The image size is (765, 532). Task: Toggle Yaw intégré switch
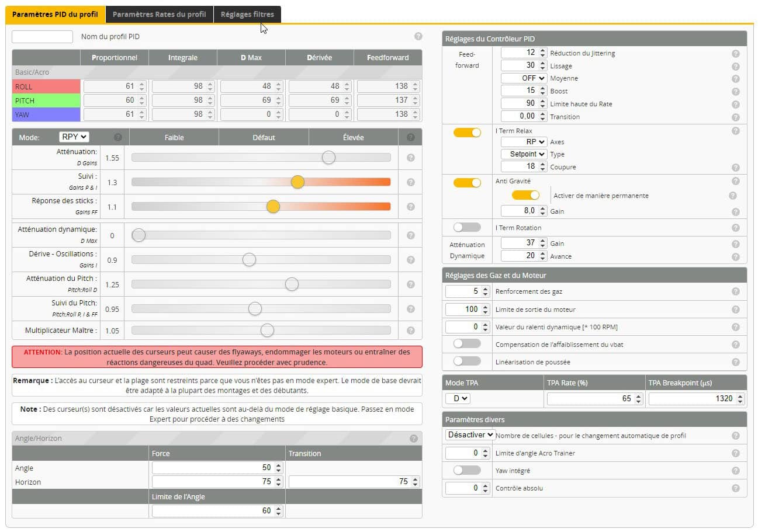[467, 470]
